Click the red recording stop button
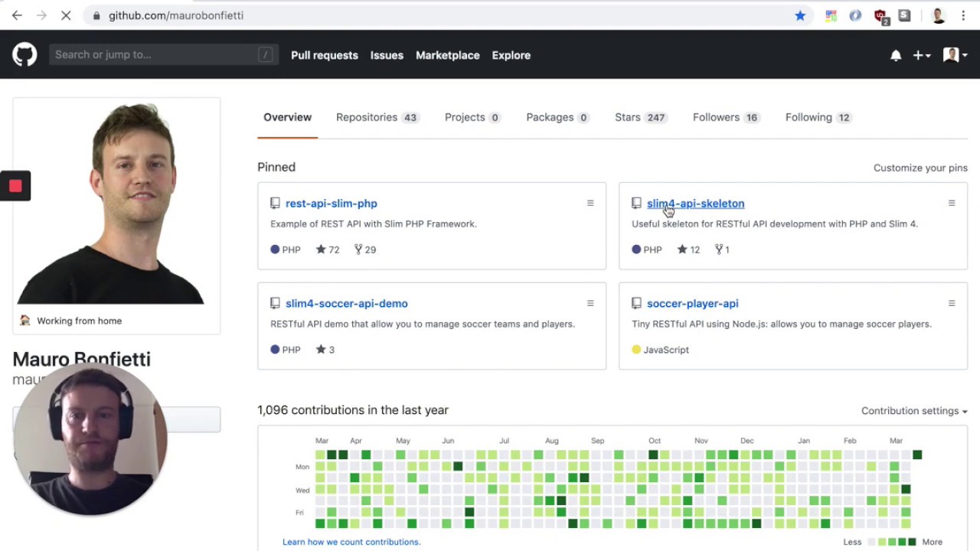Image resolution: width=980 pixels, height=551 pixels. [x=15, y=186]
